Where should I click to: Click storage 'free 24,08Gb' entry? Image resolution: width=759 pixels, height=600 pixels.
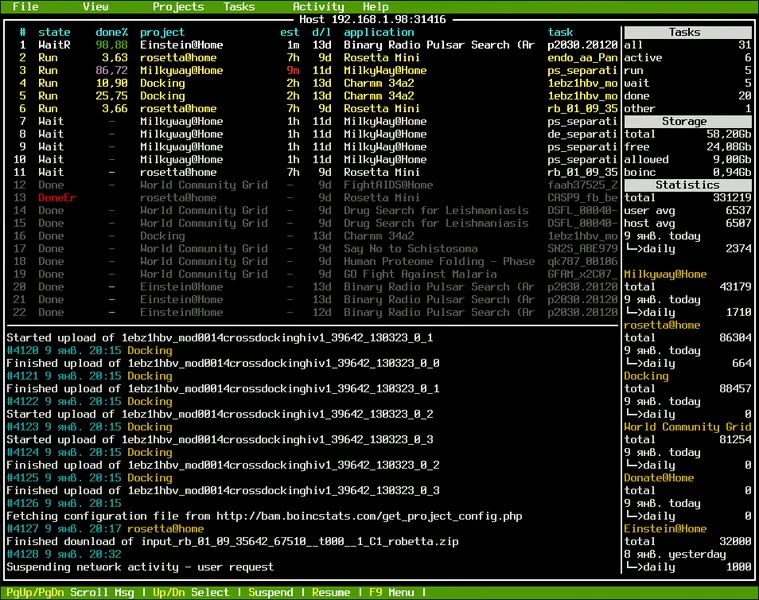point(687,147)
